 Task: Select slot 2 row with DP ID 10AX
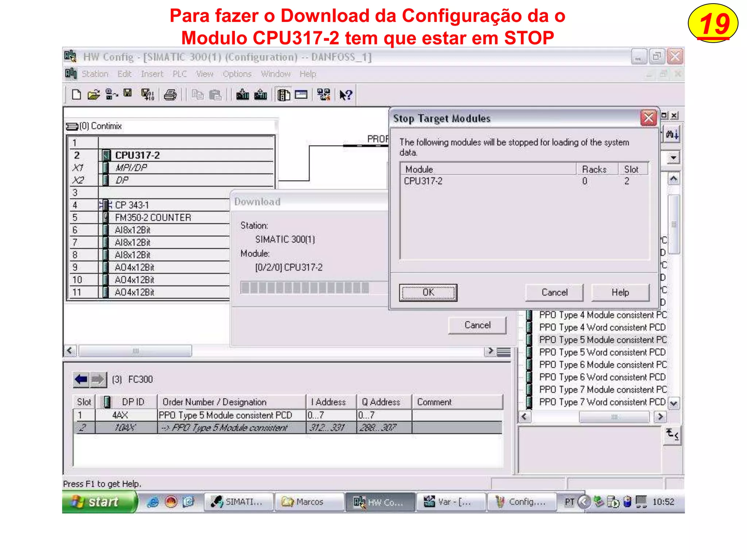288,428
